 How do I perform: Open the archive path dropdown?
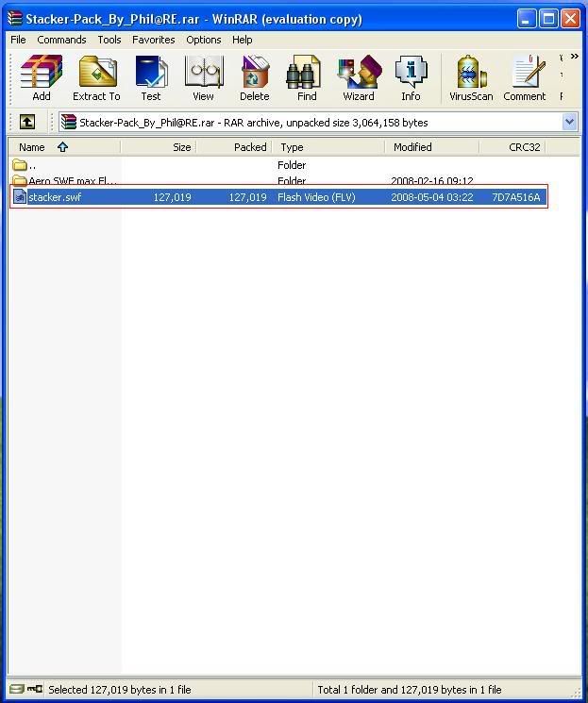(570, 122)
